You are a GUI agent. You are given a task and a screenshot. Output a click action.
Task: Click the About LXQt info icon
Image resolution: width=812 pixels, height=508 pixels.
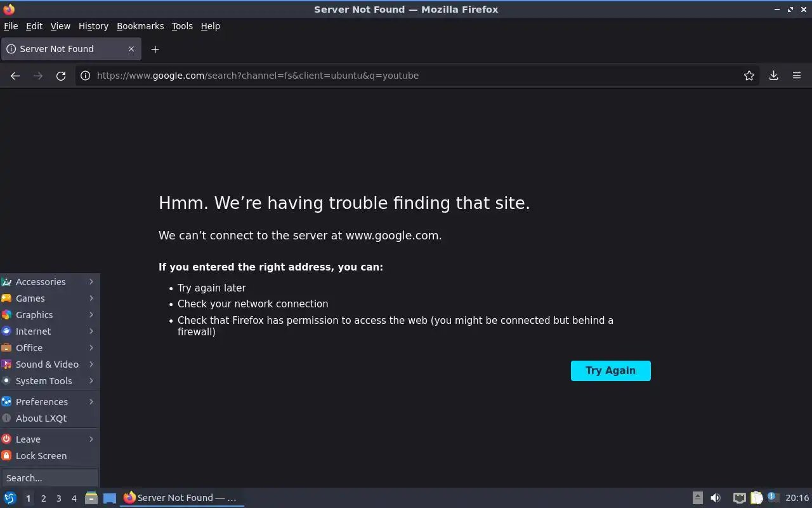pos(6,418)
